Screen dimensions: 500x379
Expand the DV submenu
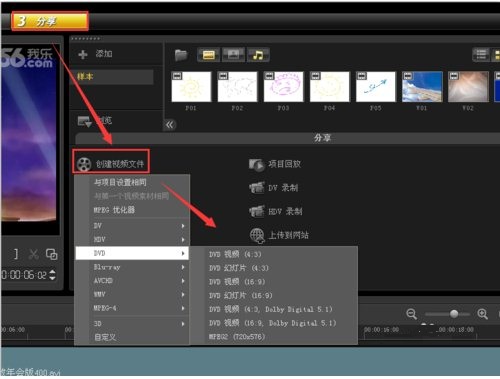132,226
